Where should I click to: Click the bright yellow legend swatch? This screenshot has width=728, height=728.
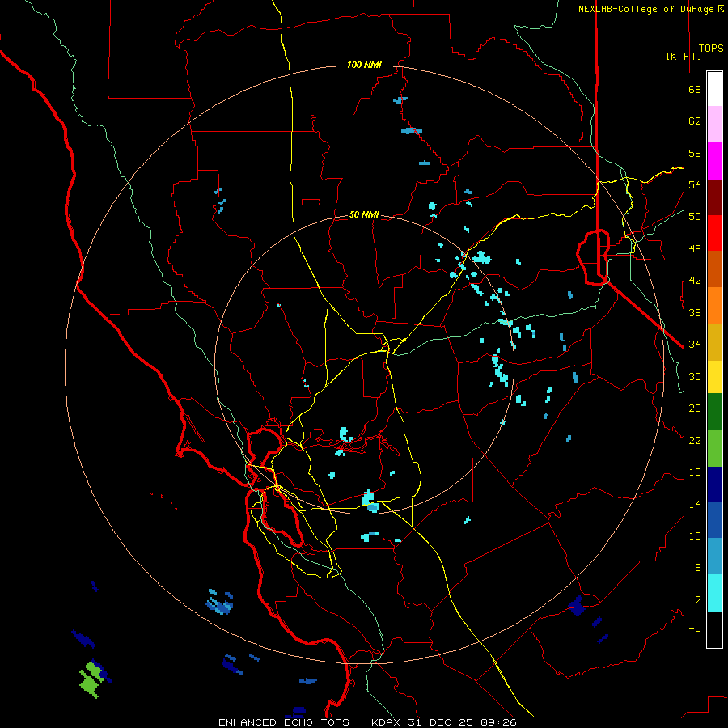[x=714, y=377]
